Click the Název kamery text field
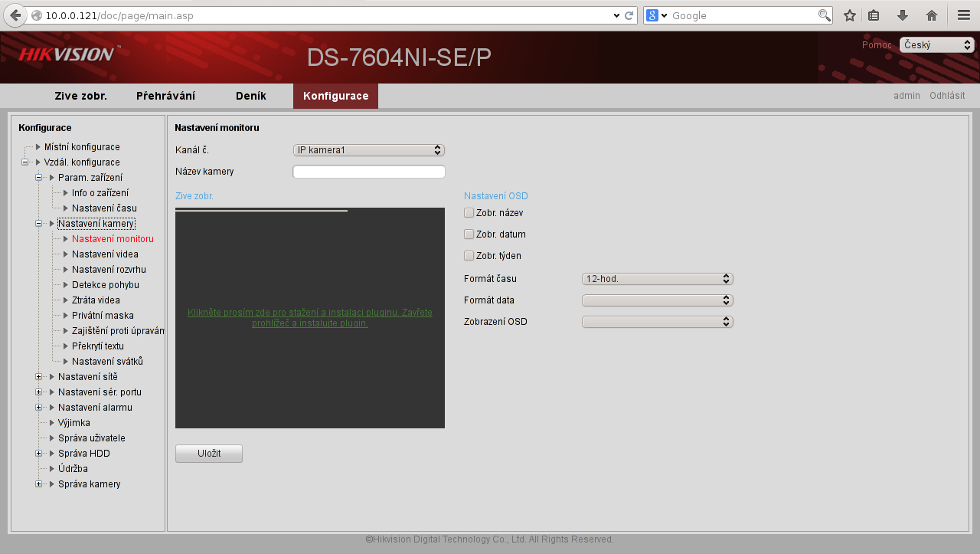Viewport: 980px width, 554px height. (368, 172)
